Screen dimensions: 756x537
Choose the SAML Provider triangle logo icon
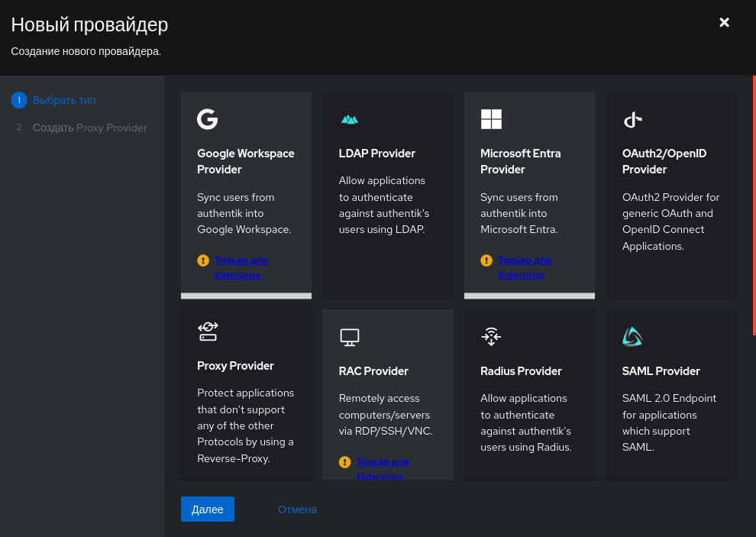(632, 337)
